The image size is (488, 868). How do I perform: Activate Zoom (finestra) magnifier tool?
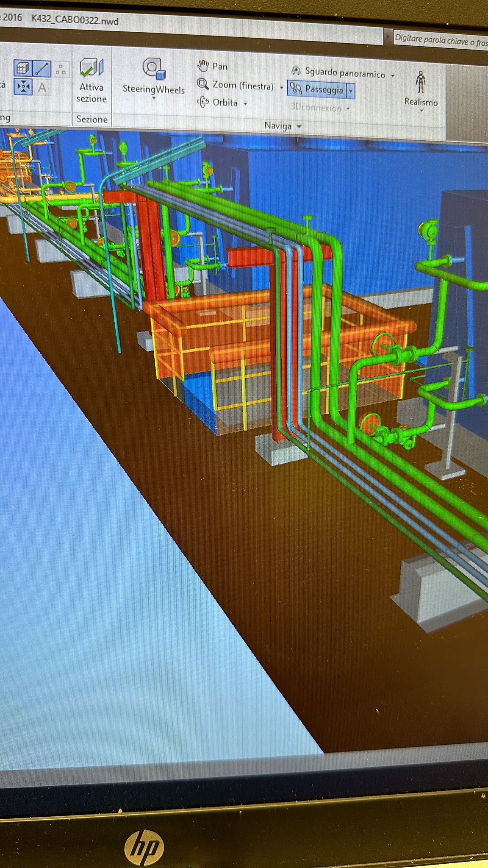pos(203,84)
